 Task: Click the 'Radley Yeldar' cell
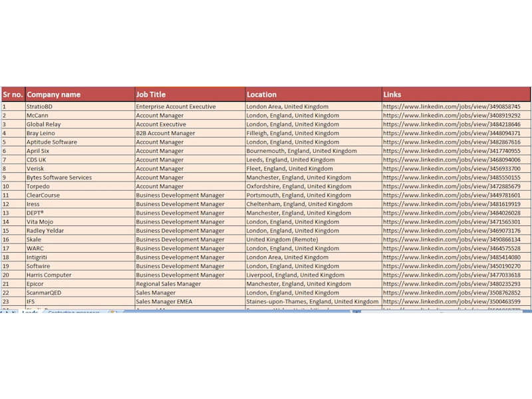(x=80, y=230)
